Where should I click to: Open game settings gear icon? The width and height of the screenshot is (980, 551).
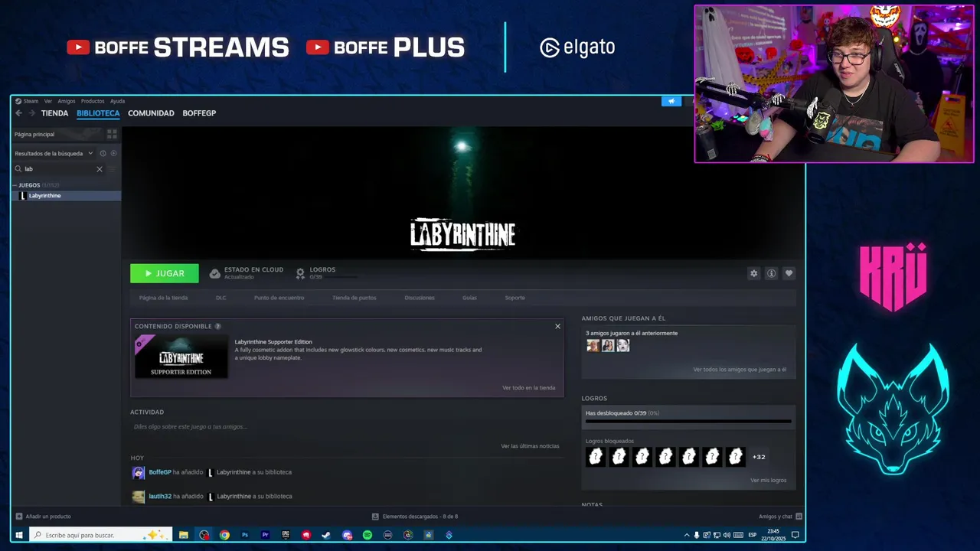click(754, 273)
